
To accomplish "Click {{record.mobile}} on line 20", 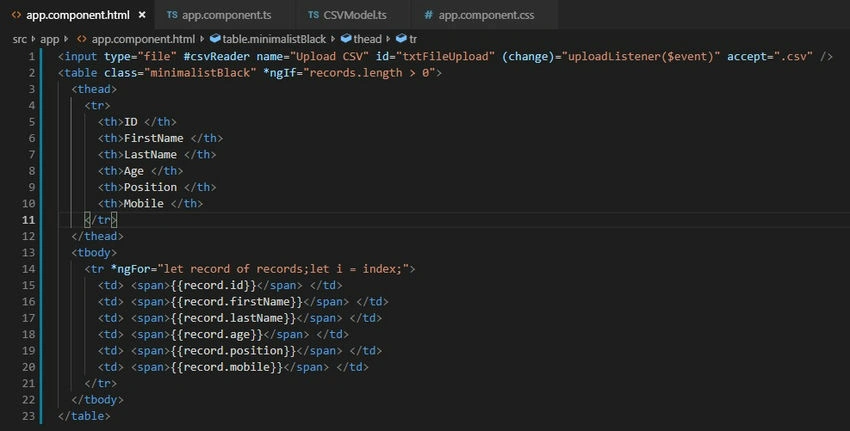I will [227, 367].
